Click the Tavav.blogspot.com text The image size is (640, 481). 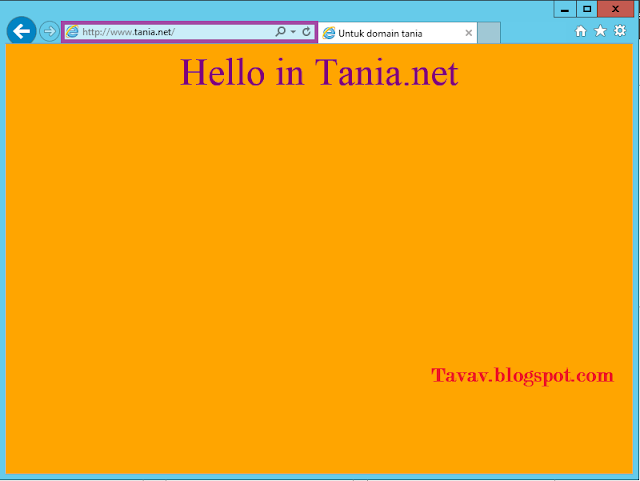522,375
